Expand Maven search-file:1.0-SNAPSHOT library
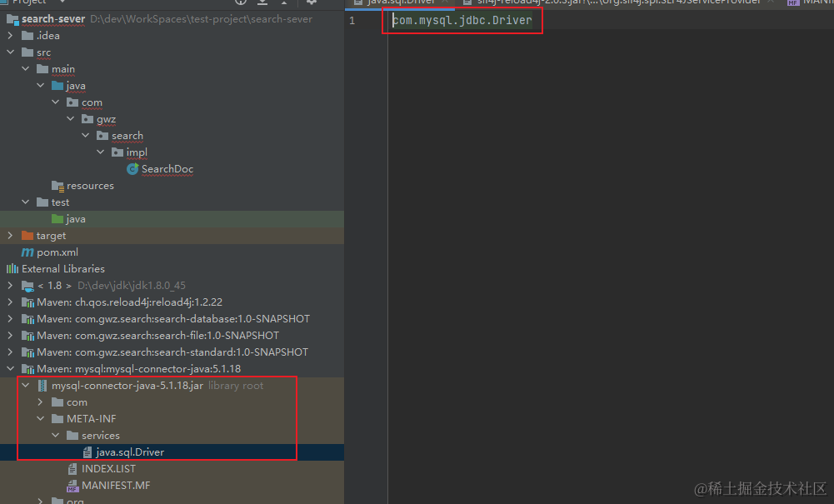Image resolution: width=834 pixels, height=504 pixels. [10, 336]
